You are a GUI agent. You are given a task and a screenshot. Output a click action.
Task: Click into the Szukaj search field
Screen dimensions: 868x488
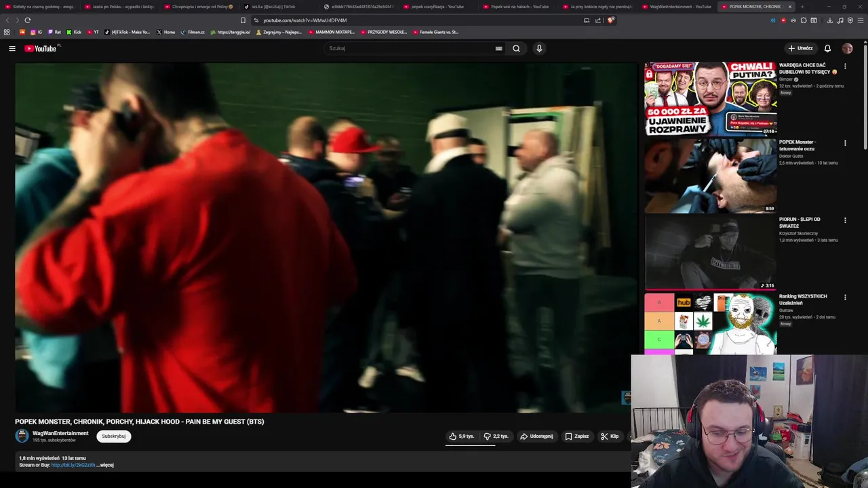[x=409, y=48]
